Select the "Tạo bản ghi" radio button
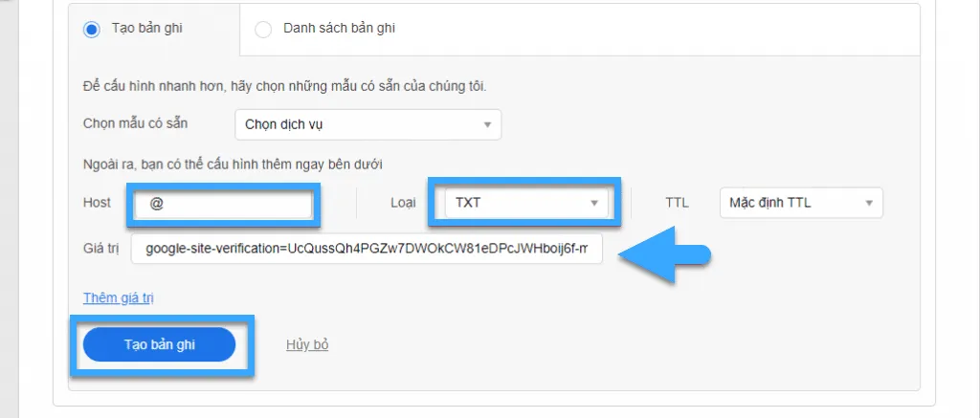Image resolution: width=980 pixels, height=418 pixels. click(x=92, y=30)
